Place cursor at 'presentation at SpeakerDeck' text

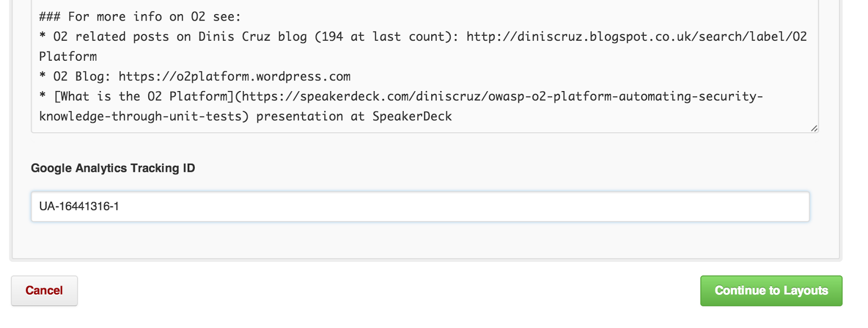[354, 117]
